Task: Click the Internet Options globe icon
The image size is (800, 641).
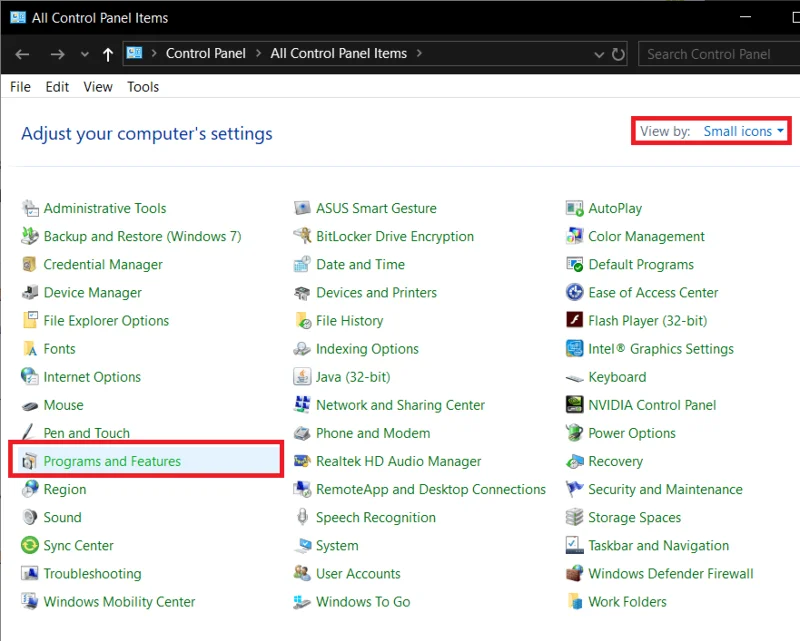Action: 30,377
